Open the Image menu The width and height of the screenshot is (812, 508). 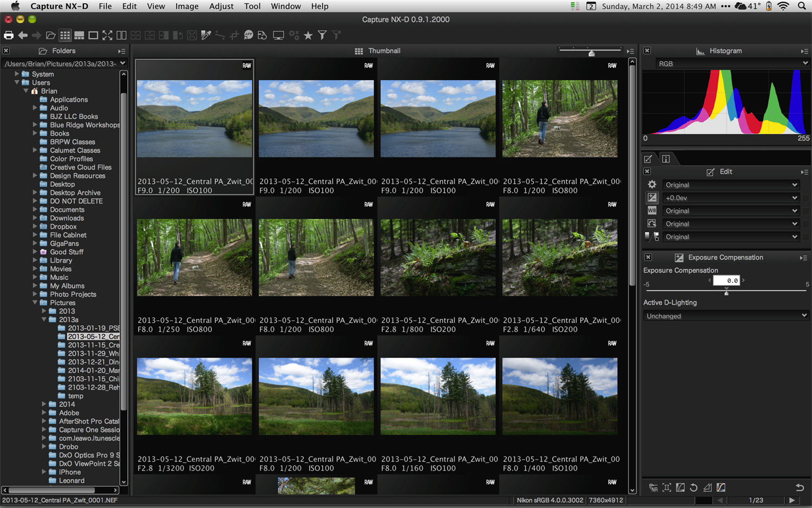pyautogui.click(x=187, y=6)
